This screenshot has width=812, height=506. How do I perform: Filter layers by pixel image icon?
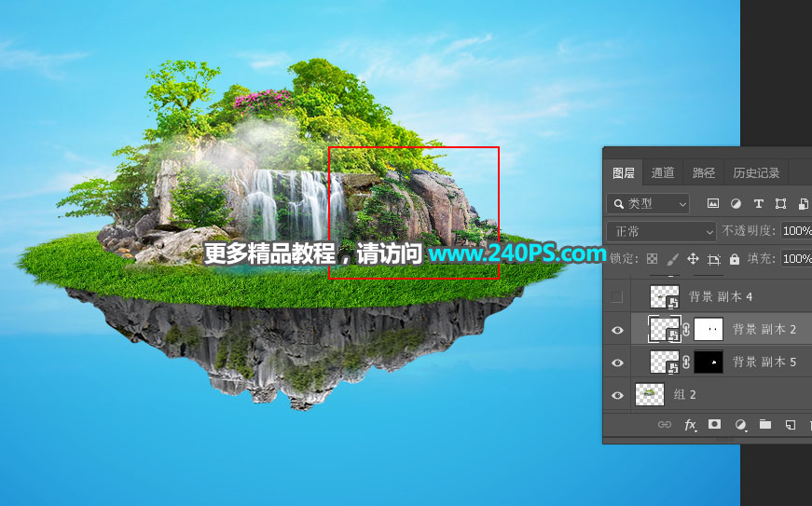[x=713, y=204]
